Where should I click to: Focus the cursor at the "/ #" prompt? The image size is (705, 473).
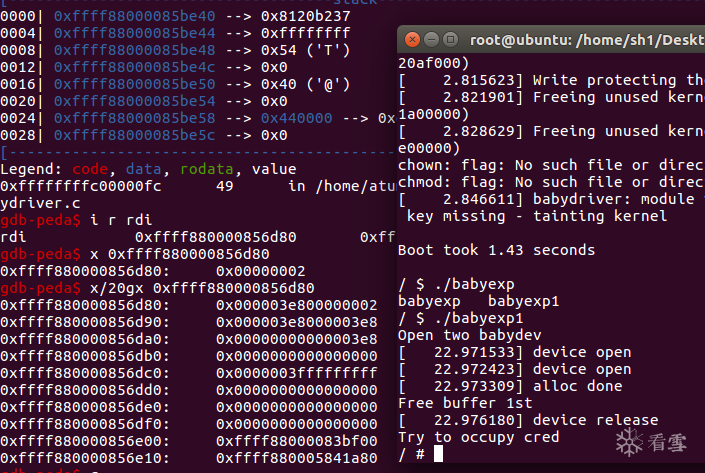pos(438,455)
